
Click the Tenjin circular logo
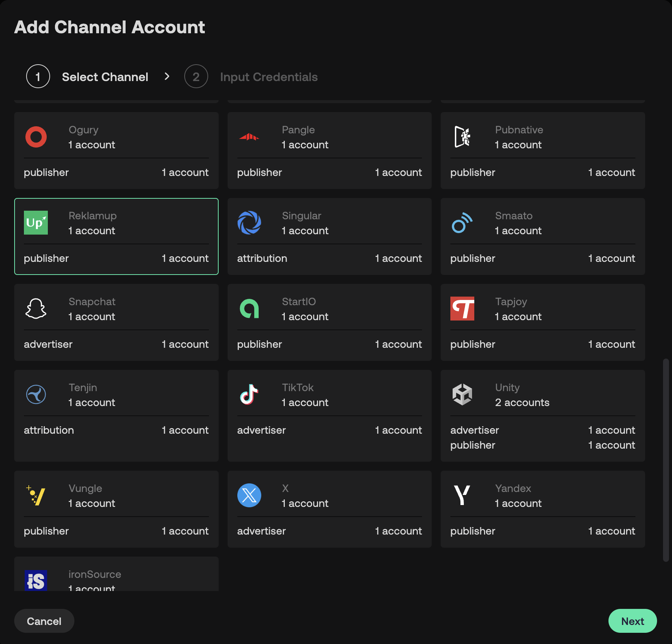pyautogui.click(x=36, y=394)
